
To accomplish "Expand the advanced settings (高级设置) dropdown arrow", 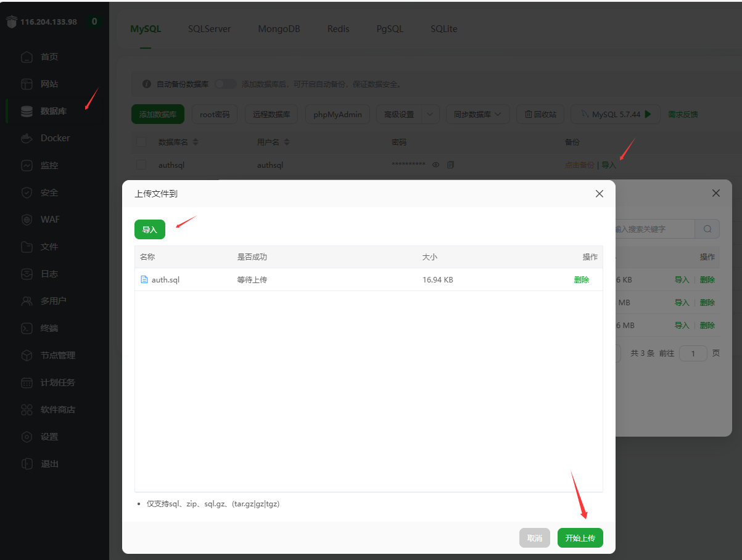I will click(430, 114).
